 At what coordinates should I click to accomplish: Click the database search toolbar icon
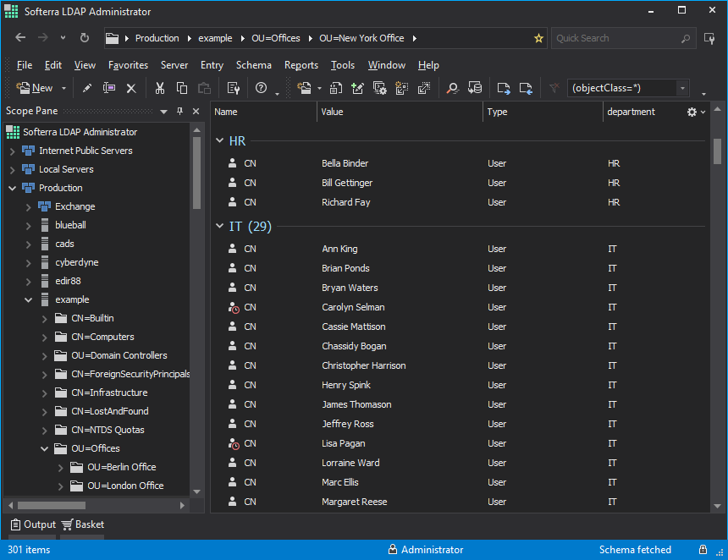coord(475,88)
